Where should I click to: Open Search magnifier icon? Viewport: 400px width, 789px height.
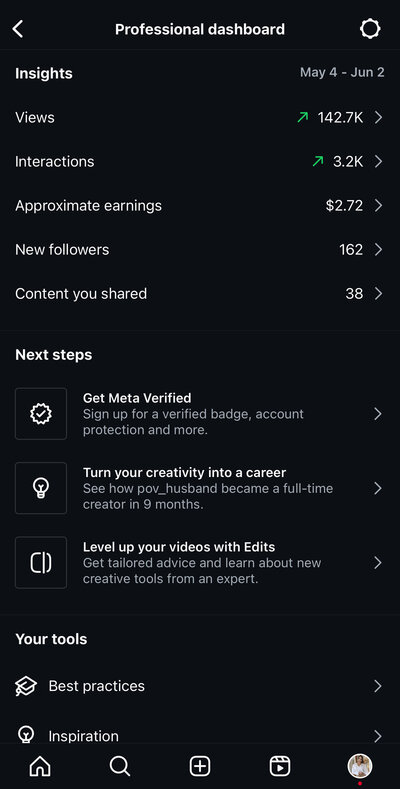tap(120, 766)
